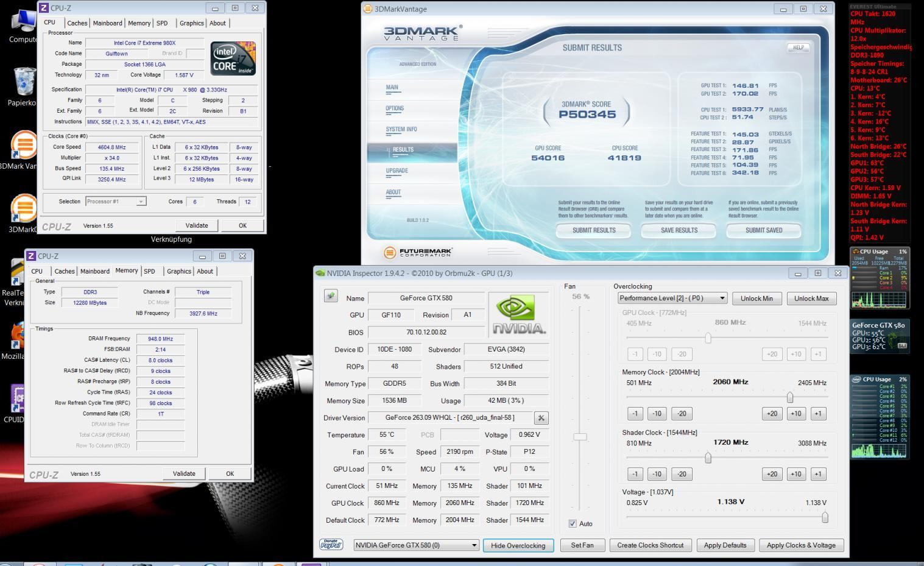
Task: Click the PayPal Donate icon
Action: pos(331,545)
